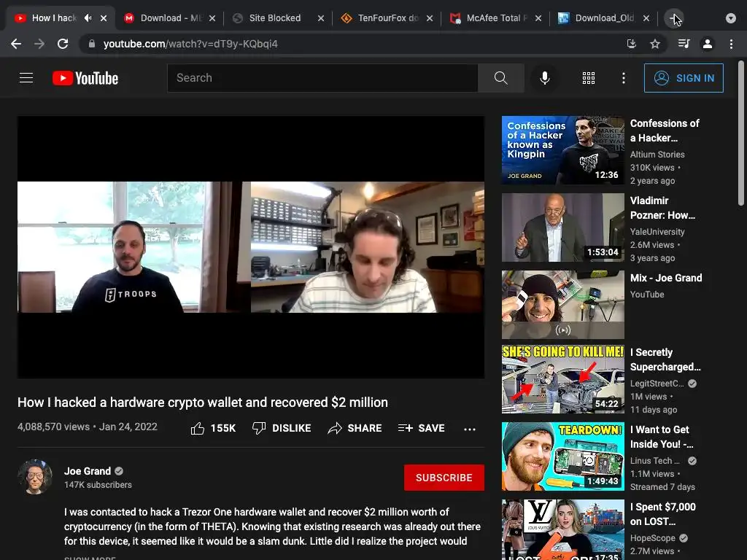This screenshot has height=560, width=747.
Task: Open the YouTube apps grid icon
Action: [589, 78]
